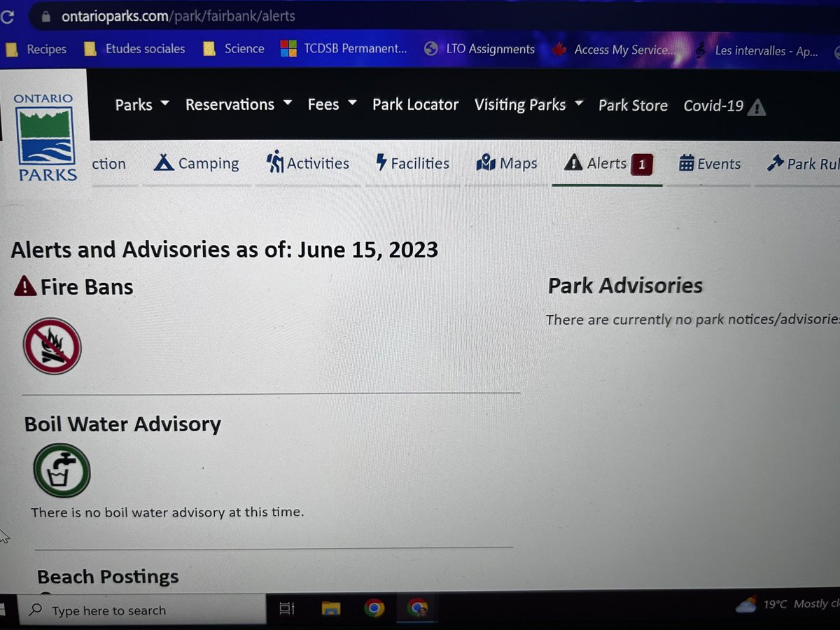
Task: Expand the Reservations dropdown
Action: tap(239, 105)
